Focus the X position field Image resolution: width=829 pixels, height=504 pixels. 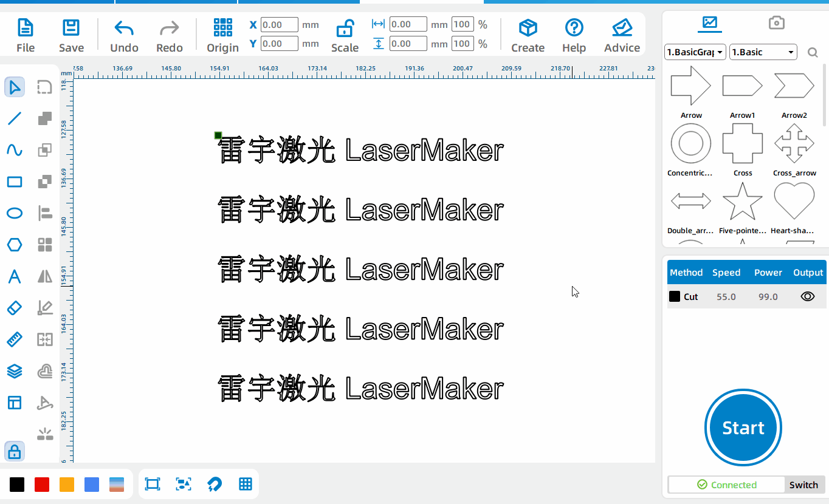(x=280, y=25)
